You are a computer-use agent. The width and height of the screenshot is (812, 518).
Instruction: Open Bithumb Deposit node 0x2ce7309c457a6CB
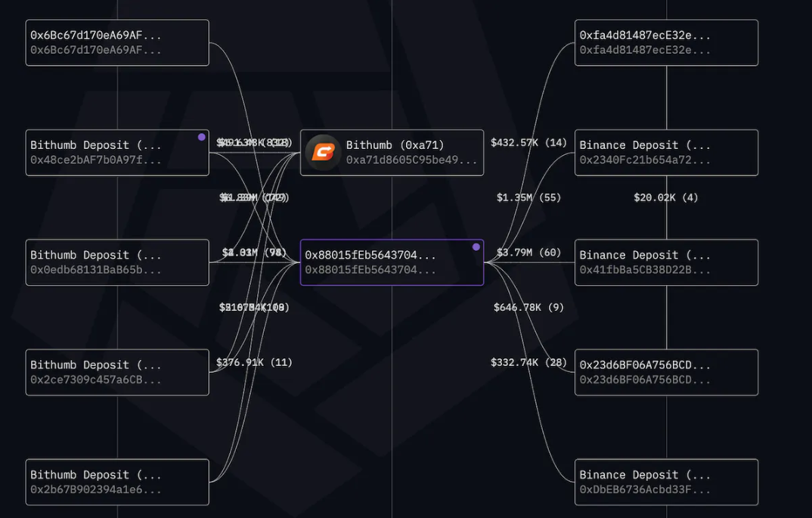[117, 372]
